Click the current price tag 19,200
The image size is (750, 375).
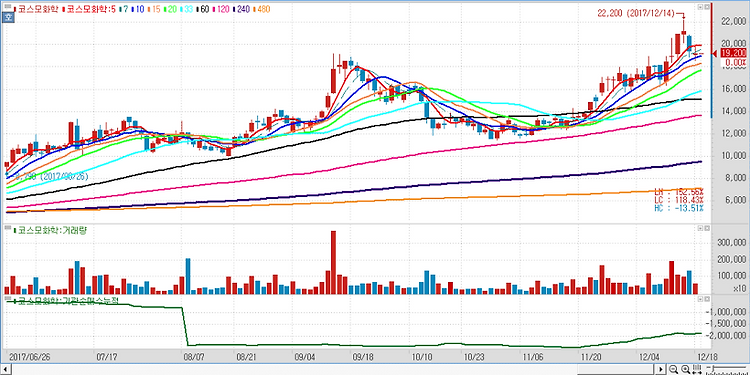[733, 53]
